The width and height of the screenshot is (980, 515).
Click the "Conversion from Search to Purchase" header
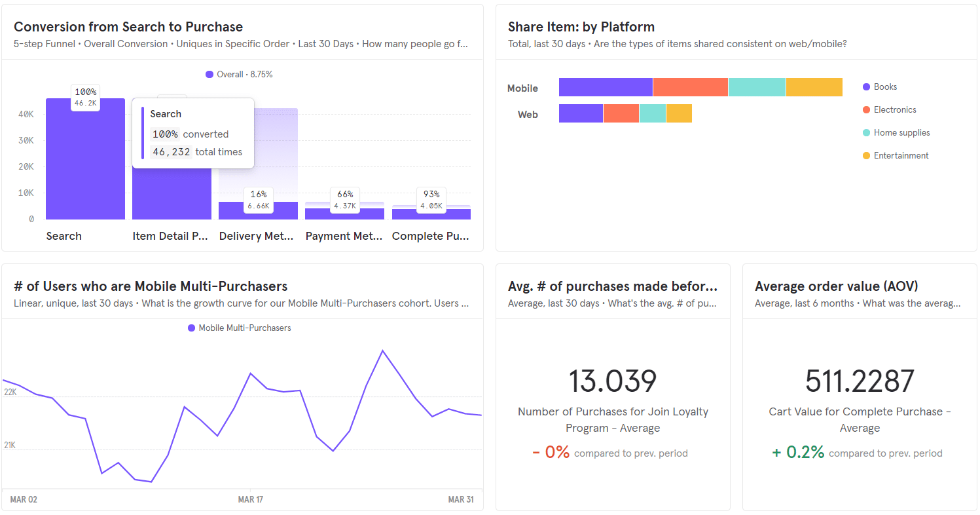point(128,27)
